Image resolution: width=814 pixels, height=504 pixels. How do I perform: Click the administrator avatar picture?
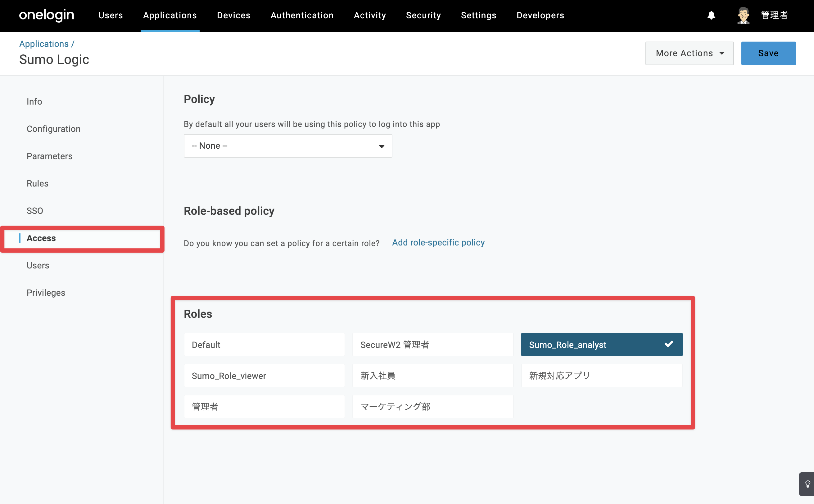tap(743, 15)
